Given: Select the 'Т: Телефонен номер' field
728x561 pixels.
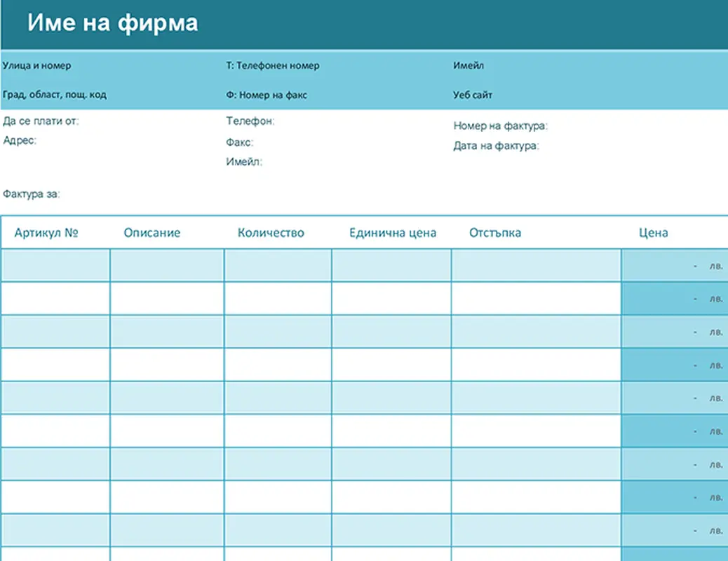Looking at the screenshot, I should click(272, 66).
